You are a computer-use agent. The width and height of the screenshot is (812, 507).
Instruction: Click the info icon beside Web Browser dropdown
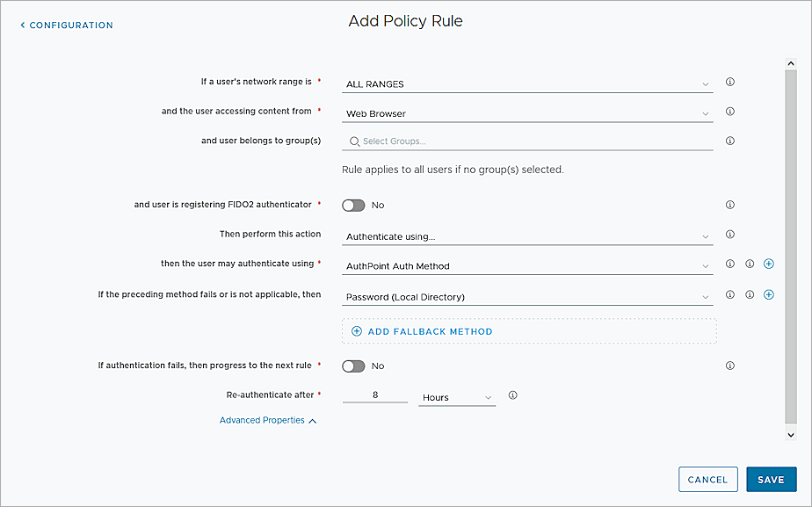pos(729,111)
